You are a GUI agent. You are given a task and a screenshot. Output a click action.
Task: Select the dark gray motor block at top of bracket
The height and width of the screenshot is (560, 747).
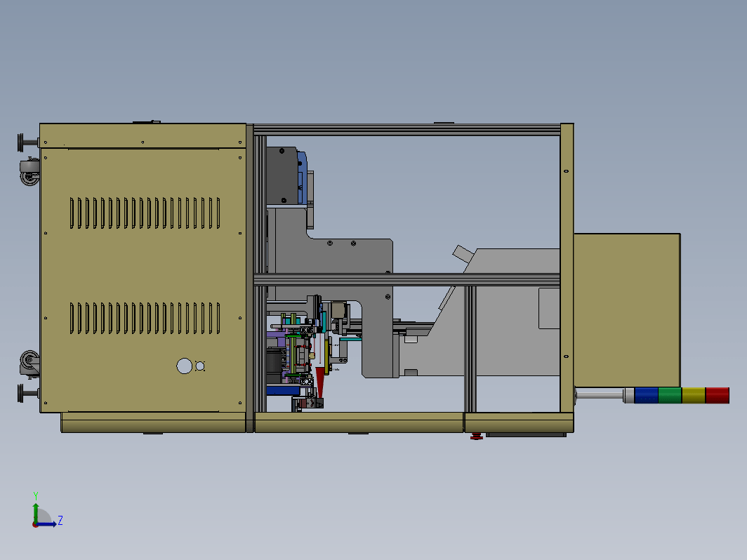(x=282, y=175)
